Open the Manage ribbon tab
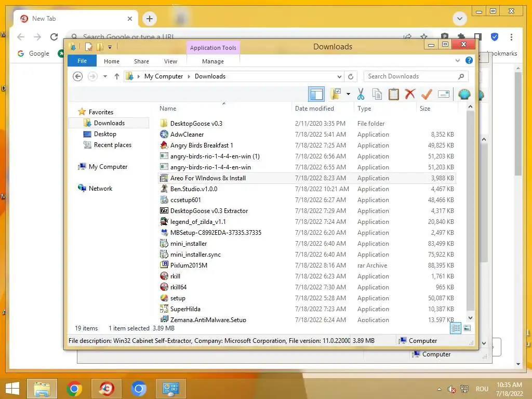Viewport: 532px width, 399px height. 213,61
